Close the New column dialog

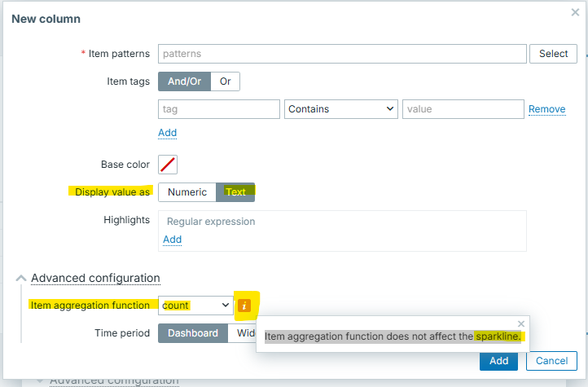[x=575, y=13]
